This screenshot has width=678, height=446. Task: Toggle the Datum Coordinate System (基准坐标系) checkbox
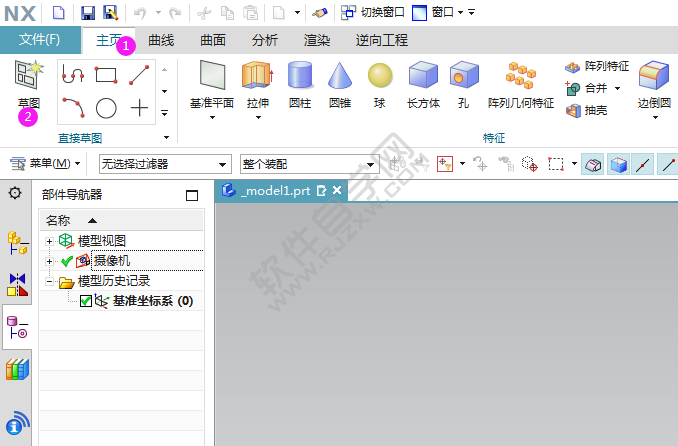point(86,301)
